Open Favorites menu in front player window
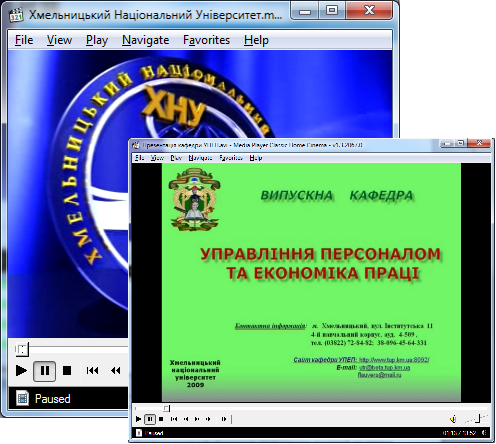 click(x=231, y=158)
